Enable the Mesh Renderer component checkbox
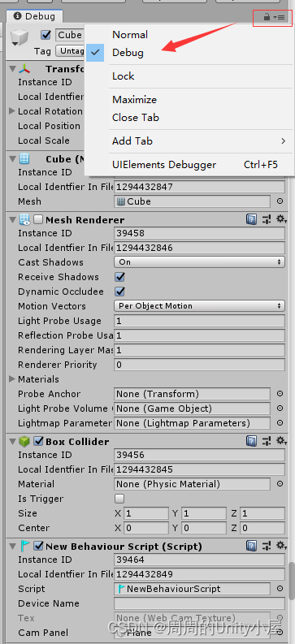This screenshot has height=644, width=295. pyautogui.click(x=38, y=220)
